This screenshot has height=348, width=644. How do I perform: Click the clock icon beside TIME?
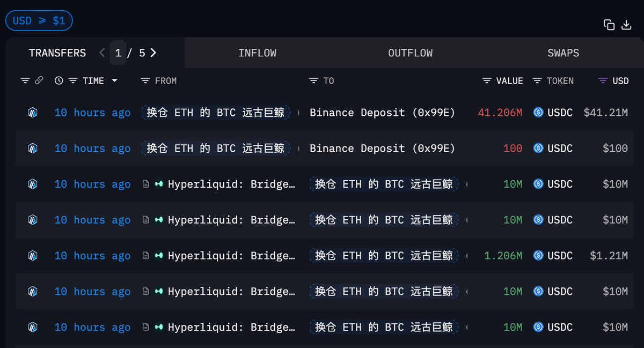tap(59, 80)
